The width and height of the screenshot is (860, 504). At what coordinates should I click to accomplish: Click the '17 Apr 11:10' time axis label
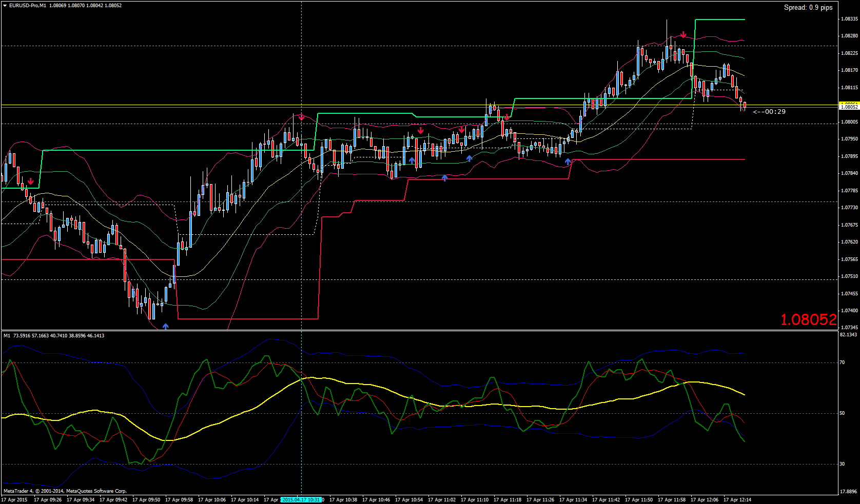[475, 500]
